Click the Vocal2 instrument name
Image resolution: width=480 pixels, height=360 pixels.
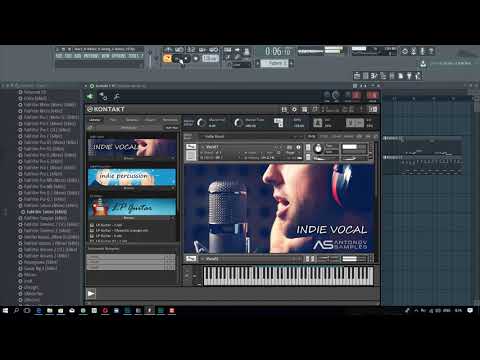click(212, 259)
